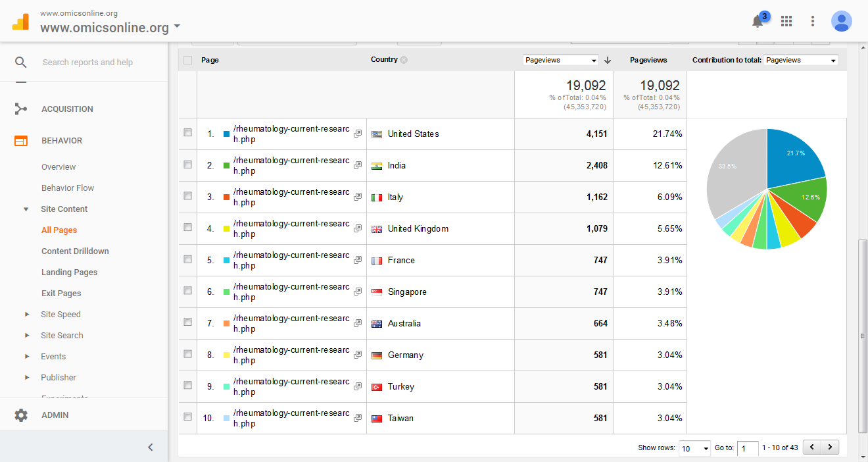Screen dimensions: 868x462
Task: Check the India row checkbox
Action: coord(188,164)
